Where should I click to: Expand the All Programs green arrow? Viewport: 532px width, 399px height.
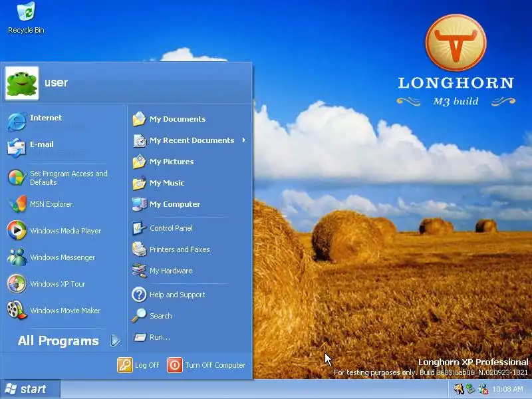[x=115, y=340]
